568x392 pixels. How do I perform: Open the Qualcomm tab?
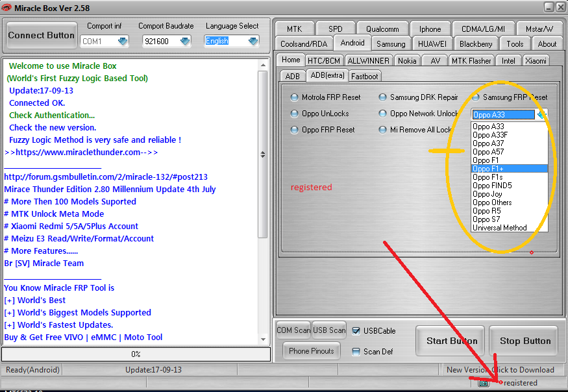click(x=382, y=29)
